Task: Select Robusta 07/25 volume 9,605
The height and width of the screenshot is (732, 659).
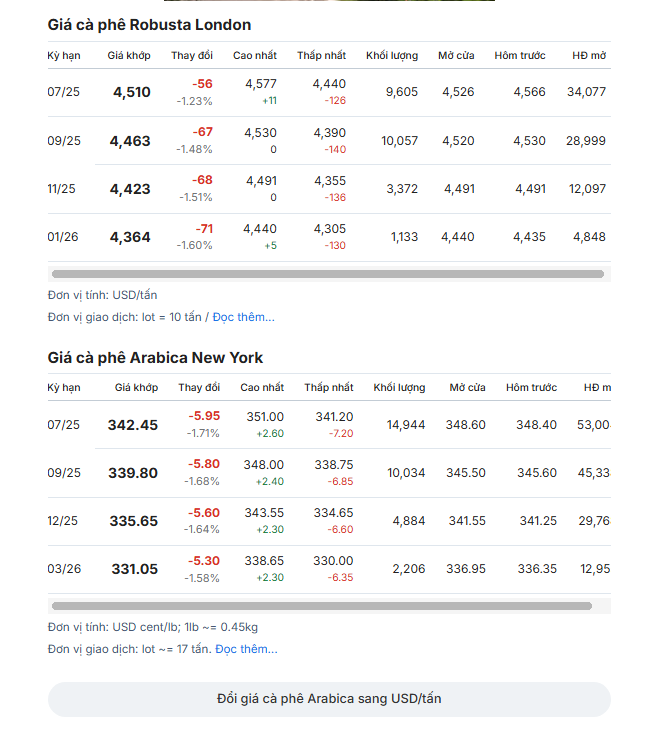Action: [402, 92]
